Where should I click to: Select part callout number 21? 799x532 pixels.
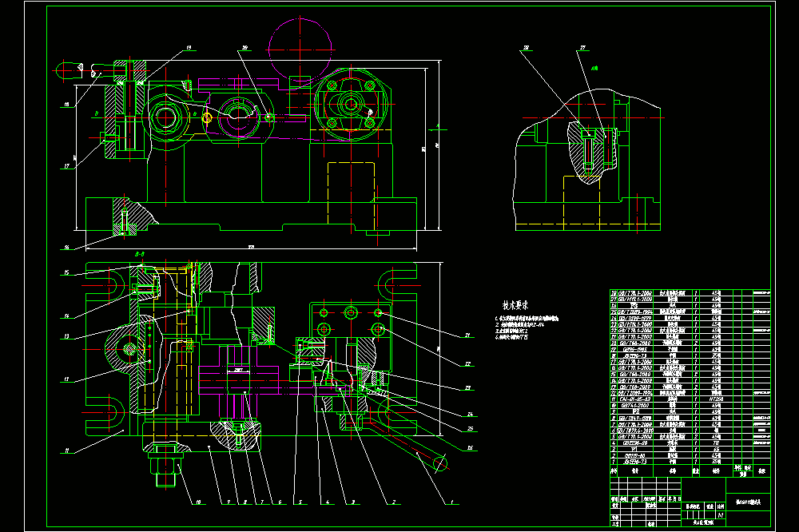coord(467,335)
